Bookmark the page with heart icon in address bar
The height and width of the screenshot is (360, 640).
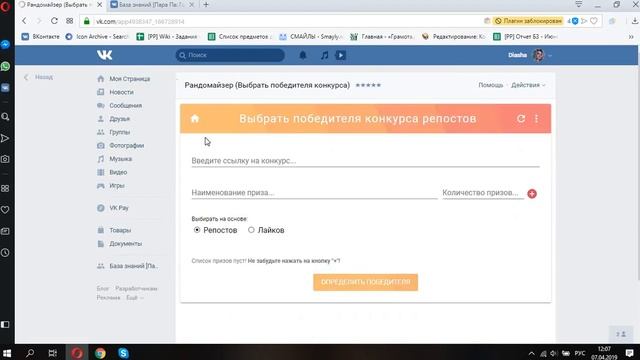tap(594, 21)
